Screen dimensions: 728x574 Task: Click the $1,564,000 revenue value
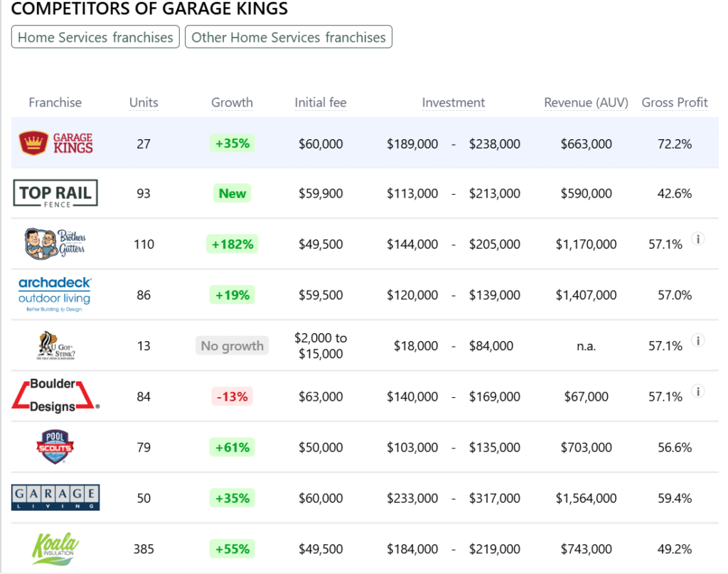(x=586, y=498)
